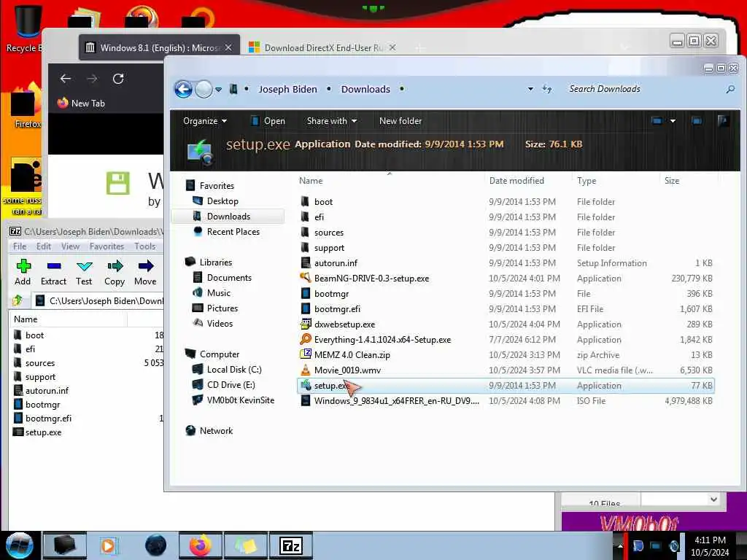Select the autorun.inf file icon in Explorer
The width and height of the screenshot is (747, 560).
pos(306,262)
